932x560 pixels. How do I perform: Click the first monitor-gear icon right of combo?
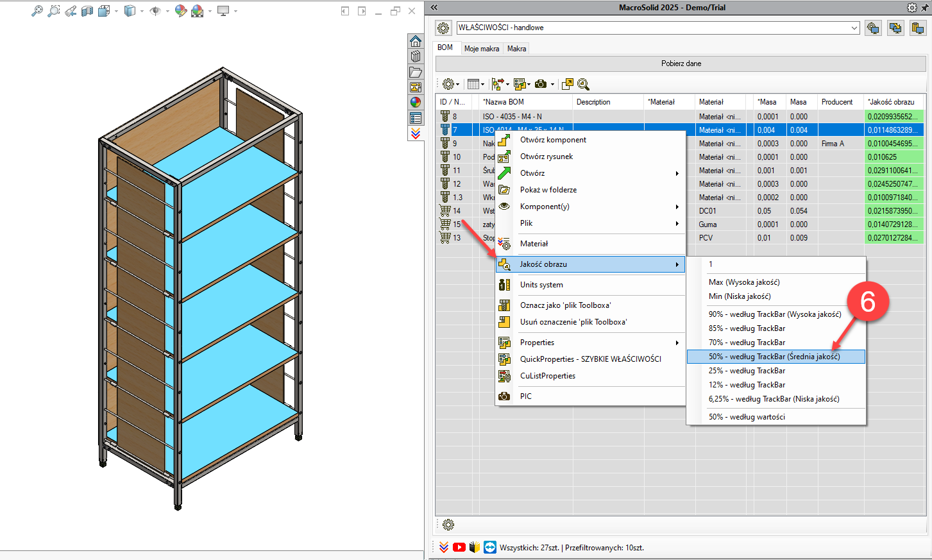(872, 28)
